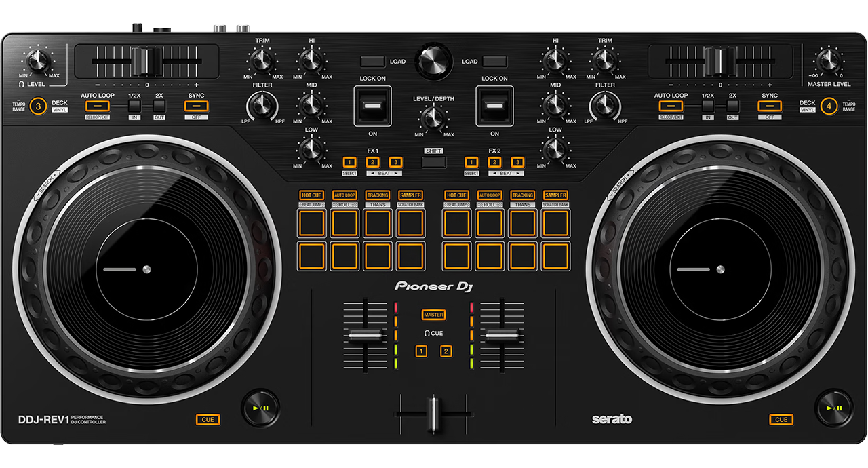Click the right channel volume fader
Screen dimensions: 868x468
tap(501, 336)
